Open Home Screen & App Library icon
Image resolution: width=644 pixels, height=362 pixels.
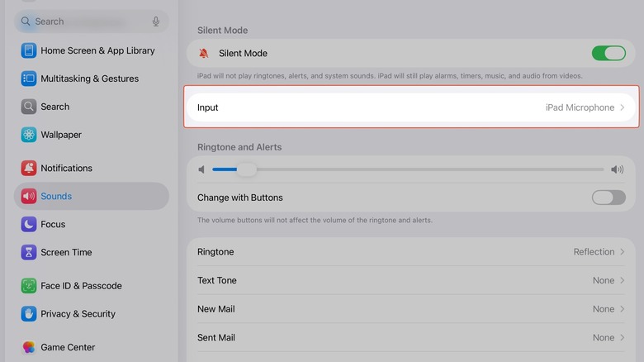[29, 50]
